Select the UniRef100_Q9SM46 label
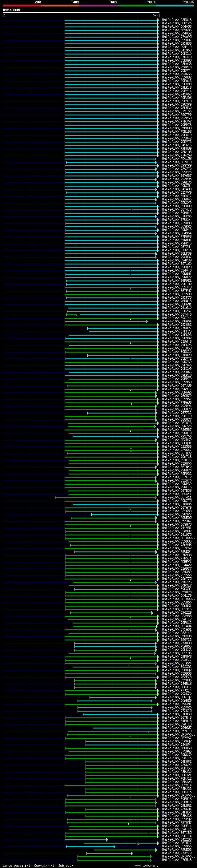197x868 pixels. 177,372
